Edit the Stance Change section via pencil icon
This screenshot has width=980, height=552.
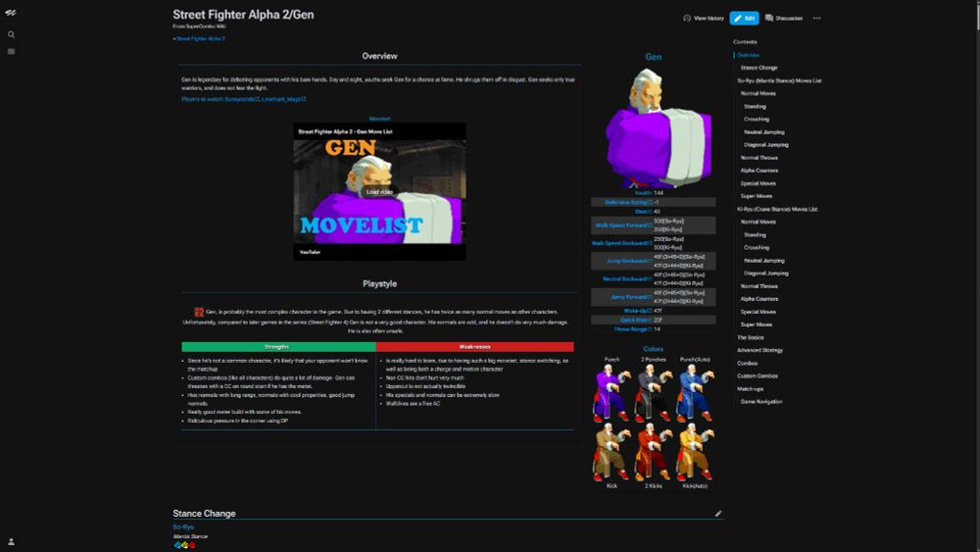point(718,513)
